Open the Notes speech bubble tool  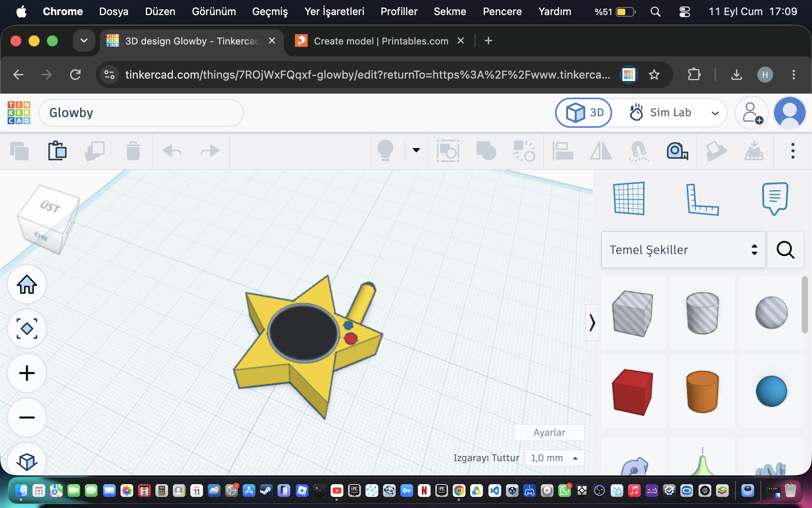[x=775, y=198]
